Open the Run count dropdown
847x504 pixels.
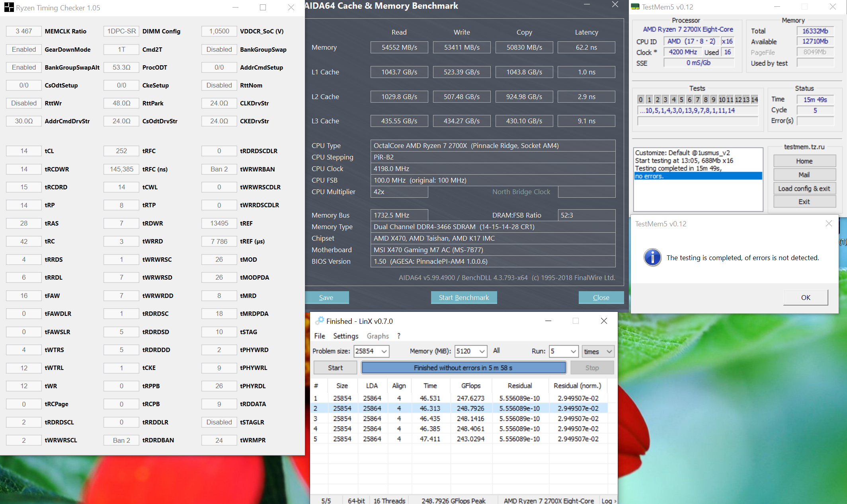[573, 351]
